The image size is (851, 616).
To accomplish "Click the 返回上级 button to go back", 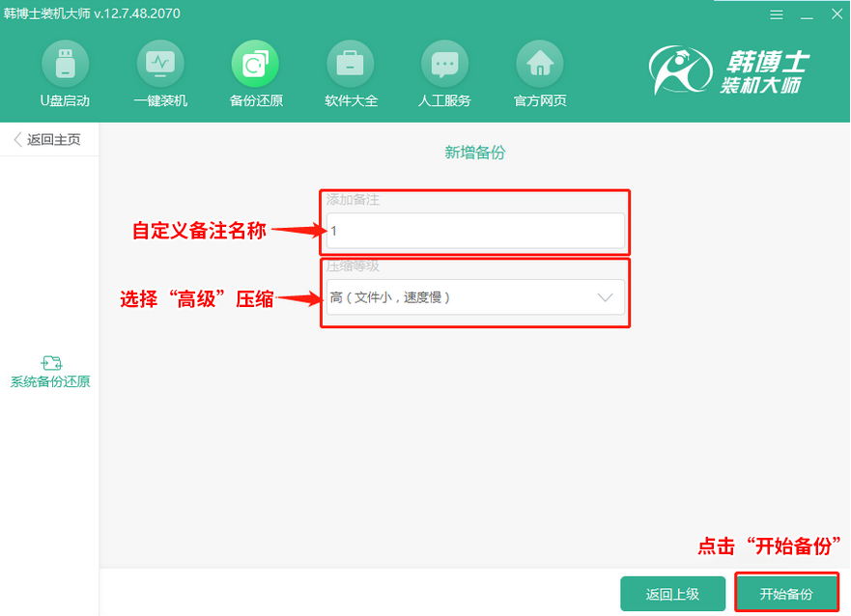I will tap(673, 593).
